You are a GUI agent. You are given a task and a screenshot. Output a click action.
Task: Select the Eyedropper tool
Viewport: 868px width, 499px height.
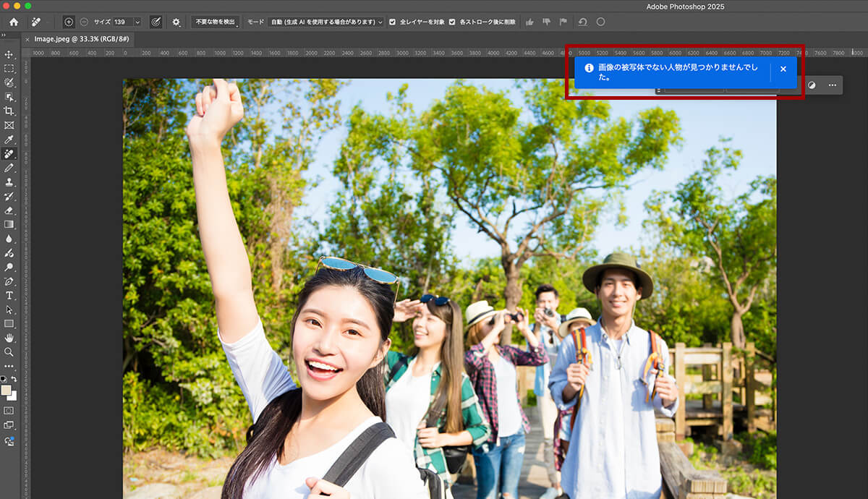click(x=9, y=139)
